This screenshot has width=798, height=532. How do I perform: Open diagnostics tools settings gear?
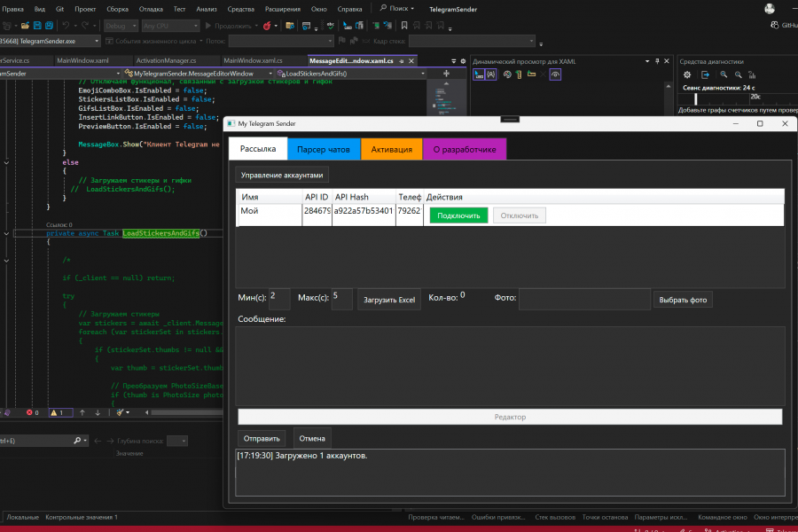pyautogui.click(x=687, y=74)
